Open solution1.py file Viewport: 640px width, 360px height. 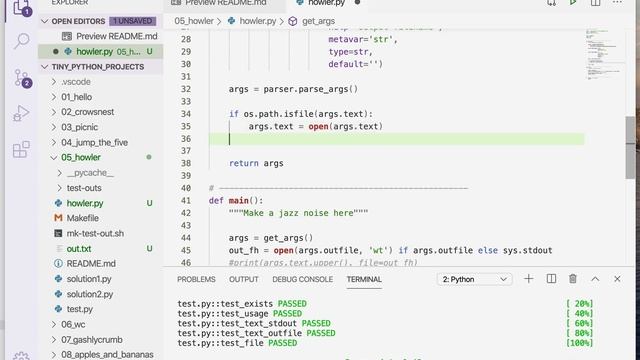(x=89, y=279)
